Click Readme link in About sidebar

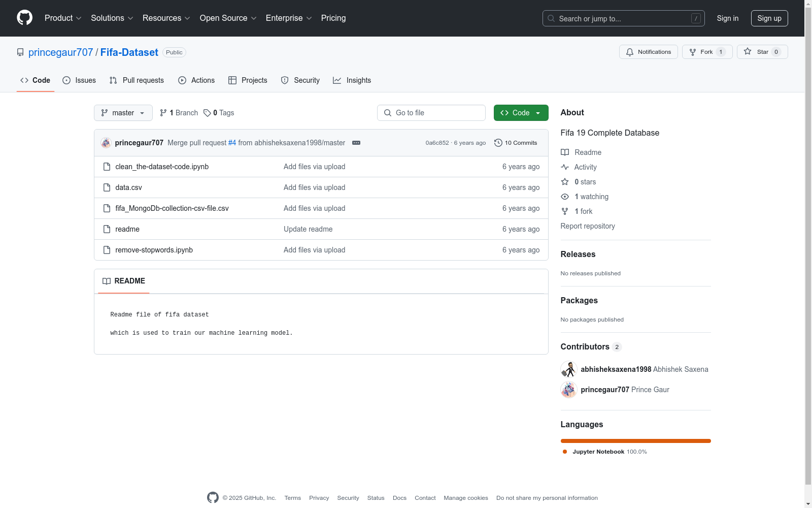pyautogui.click(x=581, y=152)
